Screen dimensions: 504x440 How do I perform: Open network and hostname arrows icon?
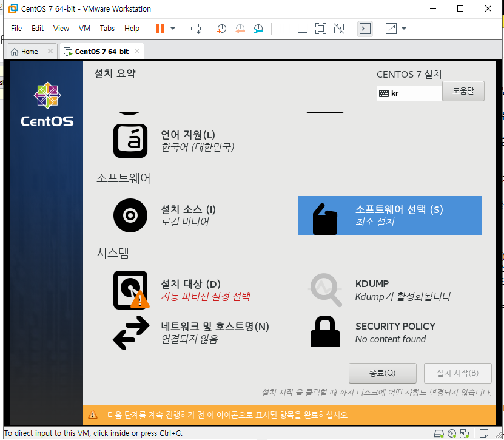[x=131, y=332]
